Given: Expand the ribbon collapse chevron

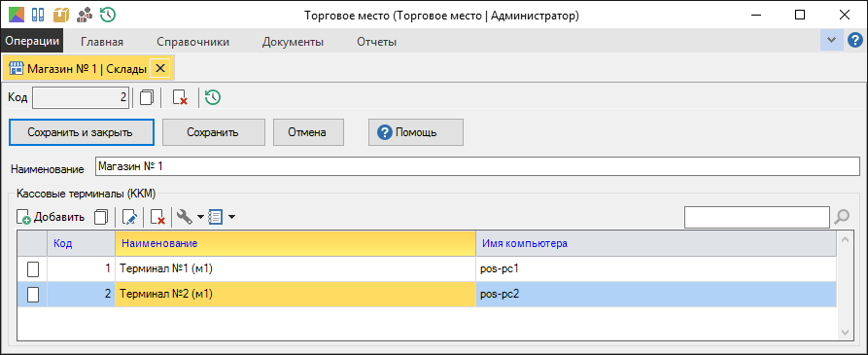Looking at the screenshot, I should coord(831,41).
